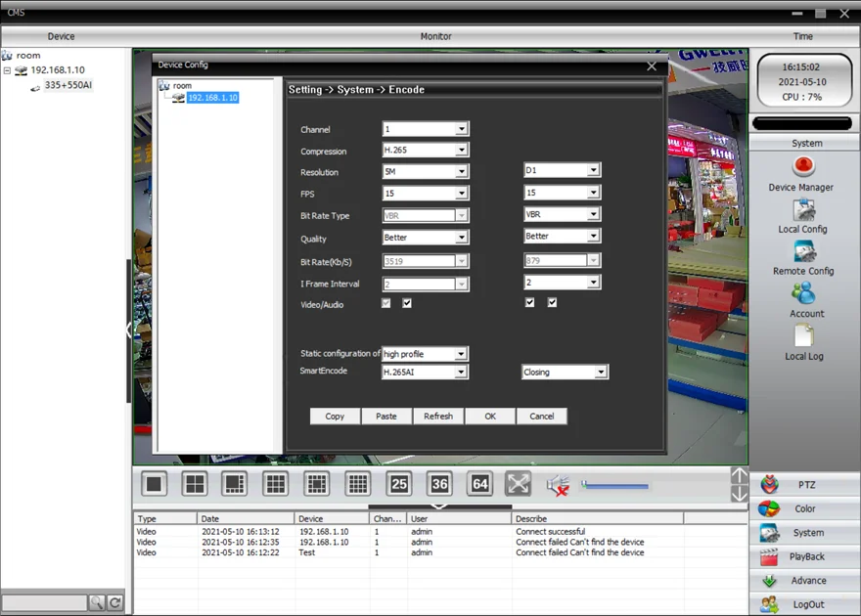The height and width of the screenshot is (616, 861).
Task: Open the Resolution 5M dropdown
Action: (x=426, y=172)
